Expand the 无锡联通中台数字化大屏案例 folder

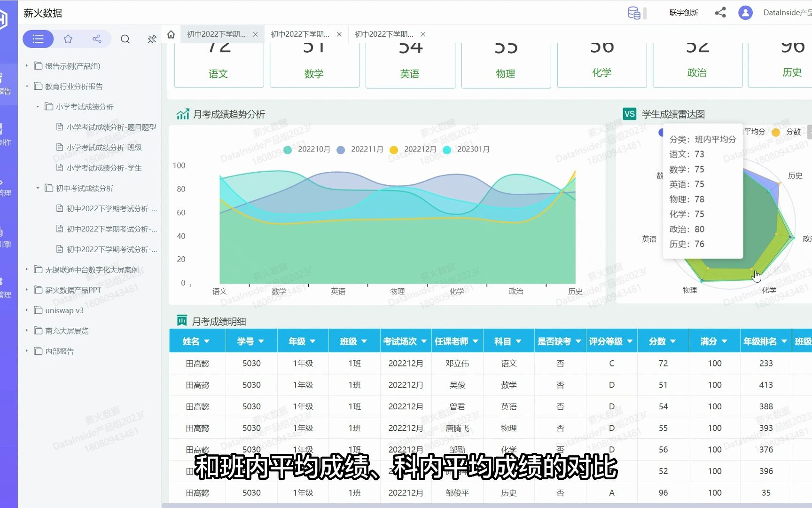click(27, 270)
